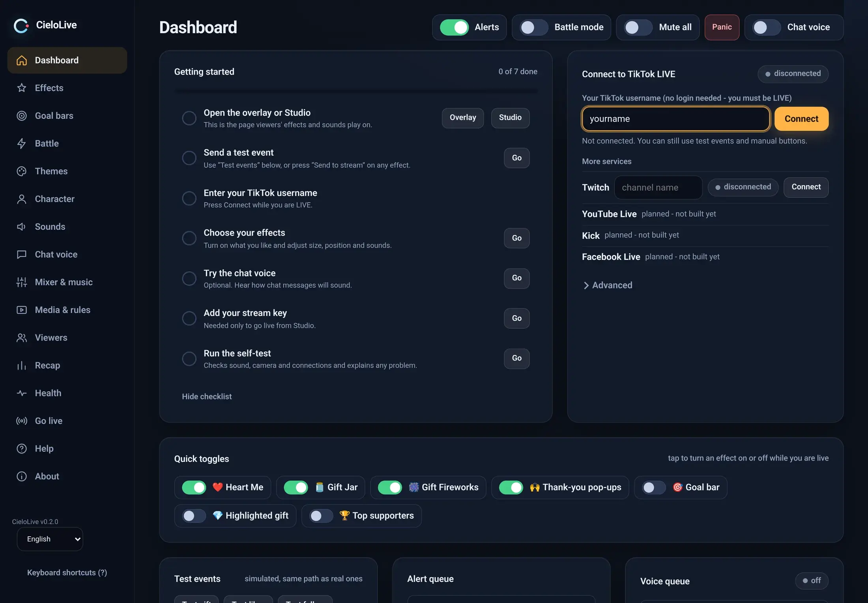The width and height of the screenshot is (868, 603).
Task: Click Go for Run the self-test
Action: (x=516, y=358)
